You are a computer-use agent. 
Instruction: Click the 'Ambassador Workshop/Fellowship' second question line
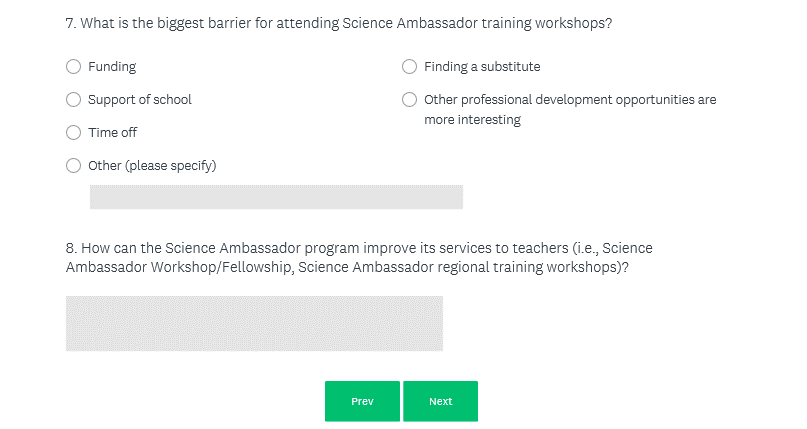[346, 267]
